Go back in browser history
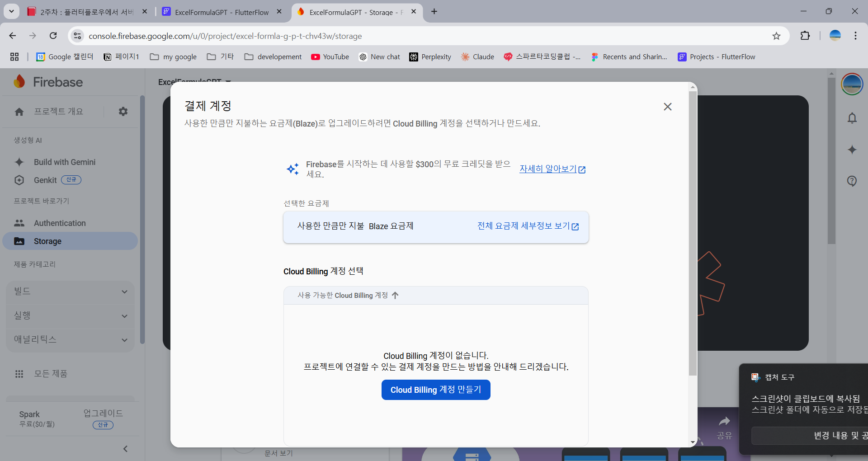Viewport: 868px width, 461px height. tap(13, 36)
